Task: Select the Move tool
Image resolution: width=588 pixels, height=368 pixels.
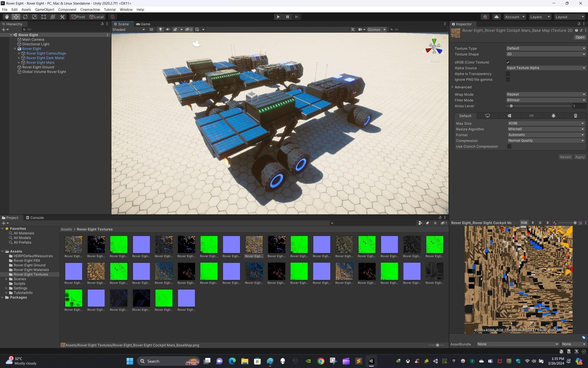Action: pyautogui.click(x=16, y=17)
